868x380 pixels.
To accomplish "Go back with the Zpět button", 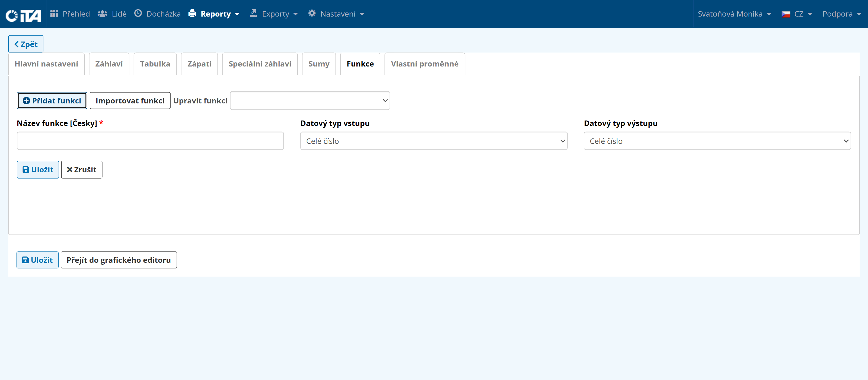I will pyautogui.click(x=26, y=44).
